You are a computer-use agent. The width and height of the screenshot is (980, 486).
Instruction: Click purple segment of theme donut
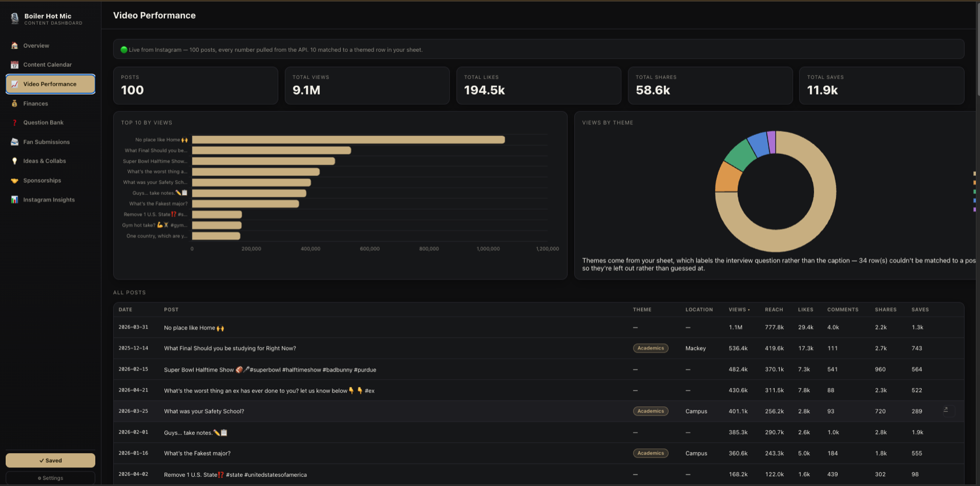coord(771,142)
